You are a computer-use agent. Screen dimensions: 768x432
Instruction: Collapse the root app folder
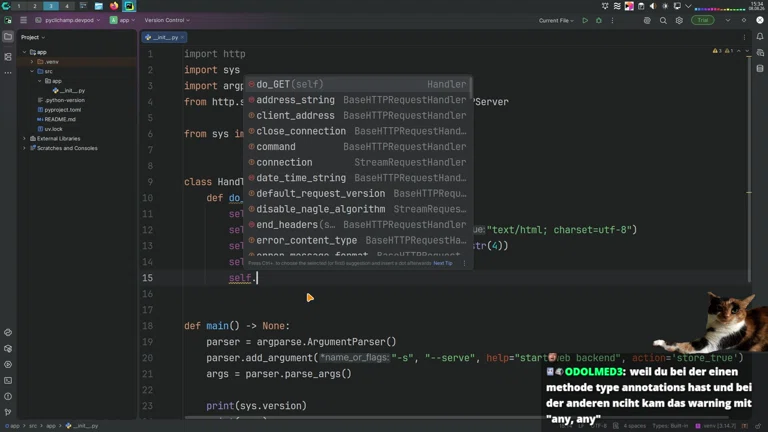click(x=24, y=52)
